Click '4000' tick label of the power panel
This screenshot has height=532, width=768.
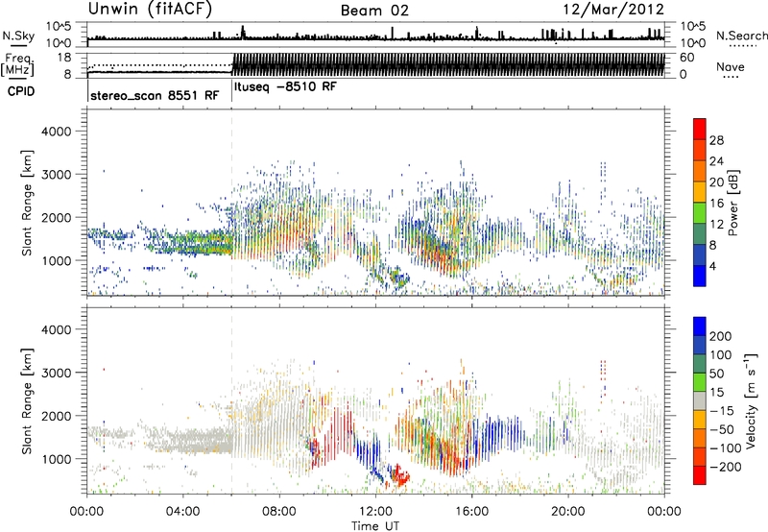[57, 132]
